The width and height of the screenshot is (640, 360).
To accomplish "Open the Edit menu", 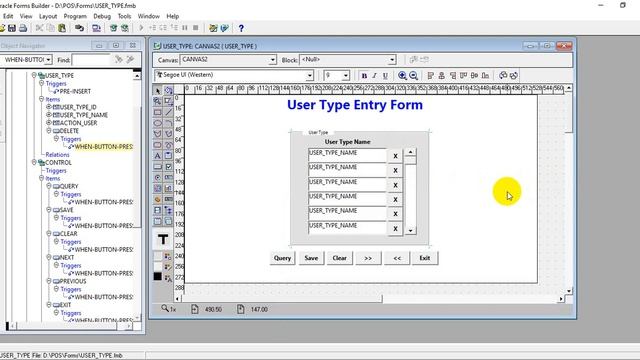I will pyautogui.click(x=8, y=16).
